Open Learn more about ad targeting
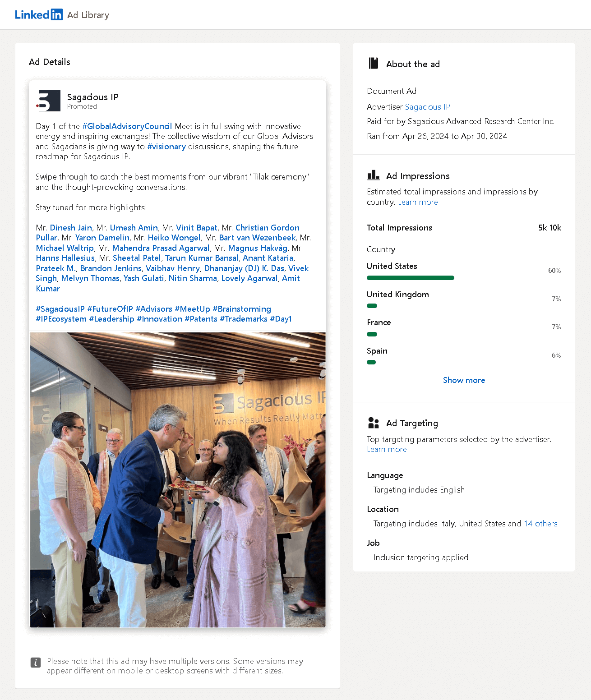Viewport: 591px width, 700px height. click(386, 449)
